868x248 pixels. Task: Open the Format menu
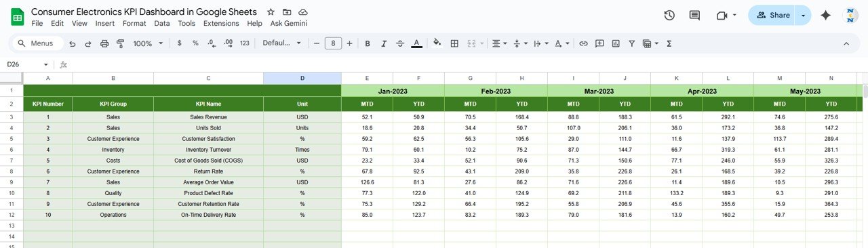point(134,23)
